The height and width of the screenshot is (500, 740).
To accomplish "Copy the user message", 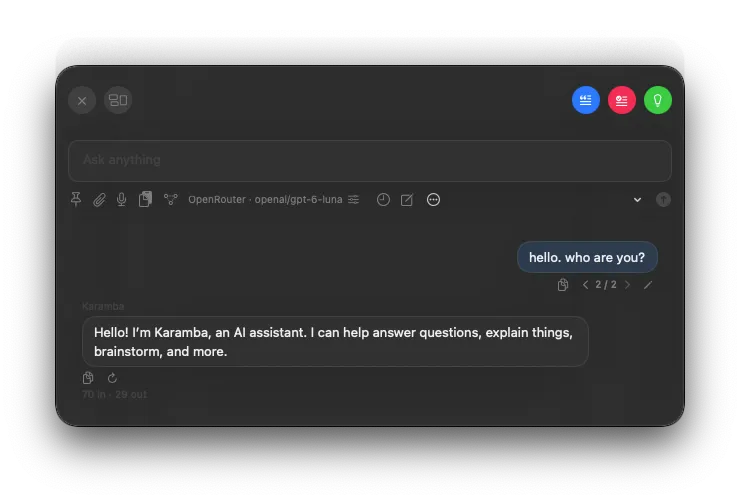I will coord(563,285).
